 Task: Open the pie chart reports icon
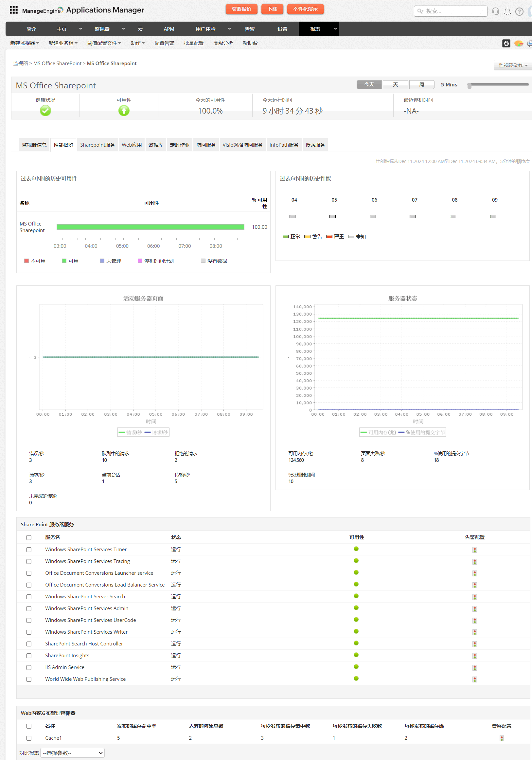519,43
